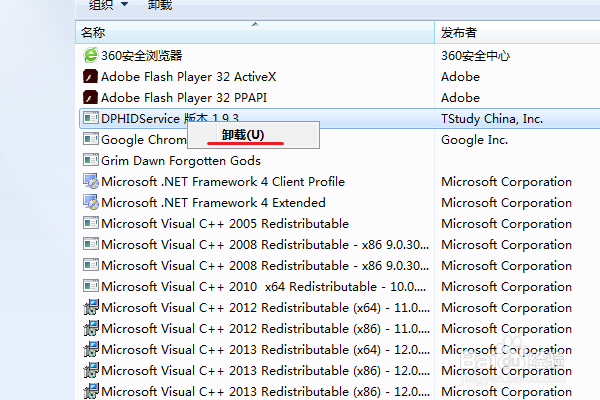Select the 360安全浏览器 row name
600x400 pixels.
[142, 56]
